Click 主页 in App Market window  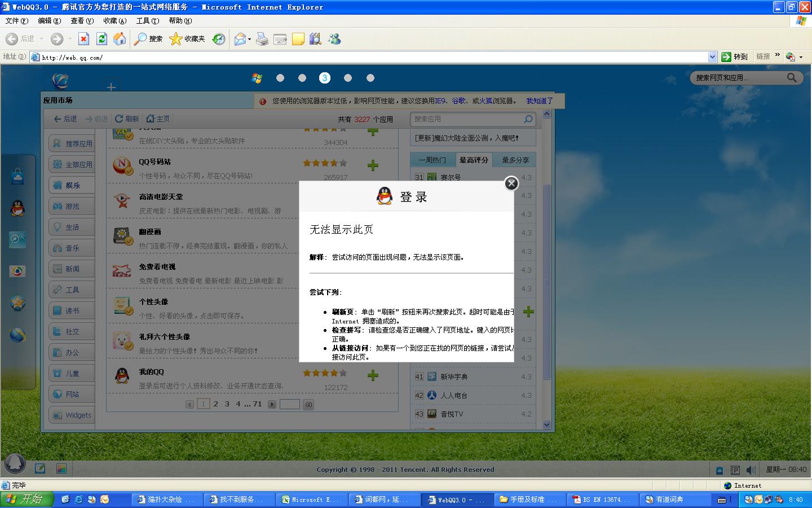point(158,119)
